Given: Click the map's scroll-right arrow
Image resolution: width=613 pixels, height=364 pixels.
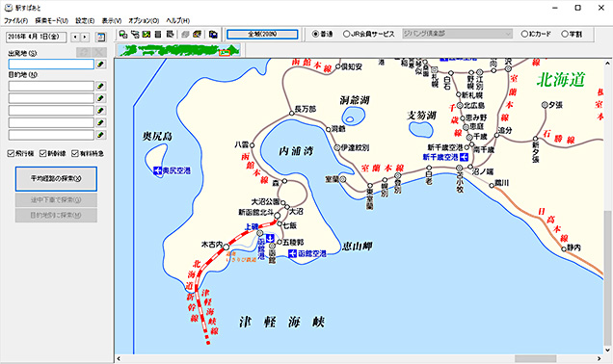Looking at the screenshot, I should click(599, 358).
